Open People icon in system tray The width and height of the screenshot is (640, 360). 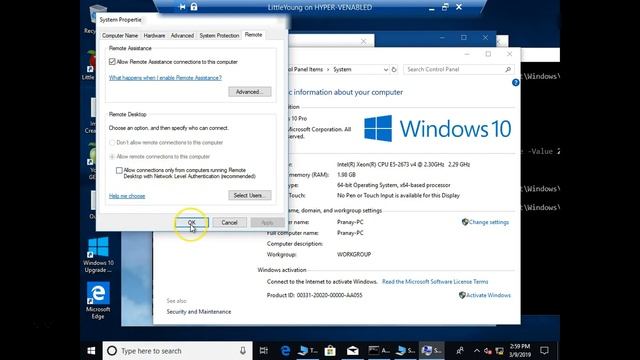click(x=460, y=351)
